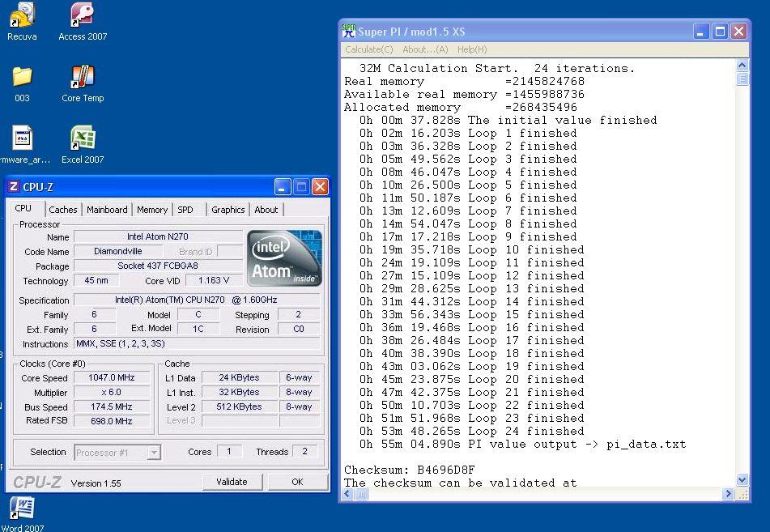Screen dimensions: 770x532
Task: Click the Threads count value 2
Action: pyautogui.click(x=304, y=452)
